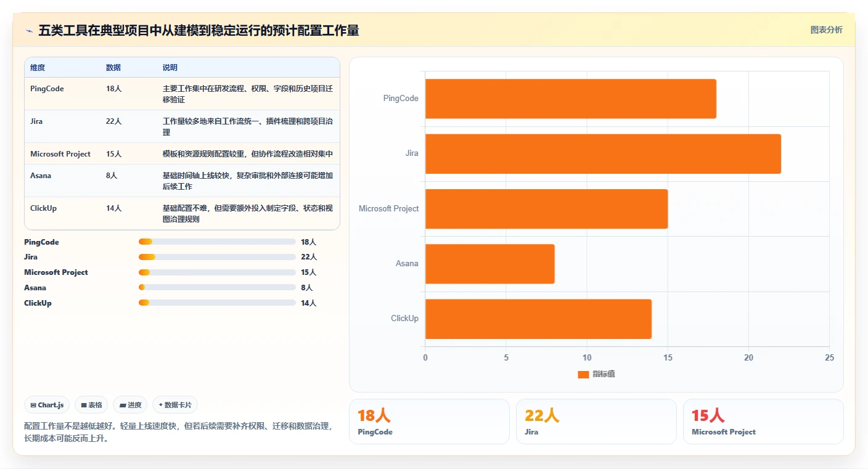Click the 指标值 legend text

tap(604, 374)
